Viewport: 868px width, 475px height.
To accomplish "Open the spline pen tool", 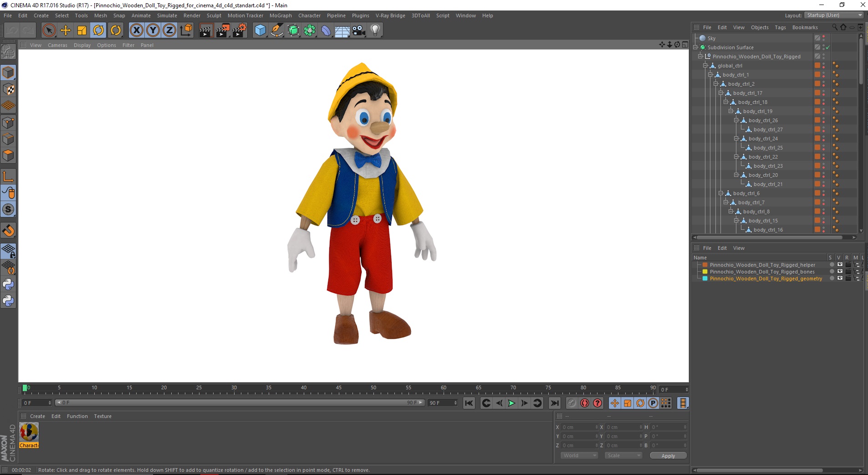I will pyautogui.click(x=277, y=31).
